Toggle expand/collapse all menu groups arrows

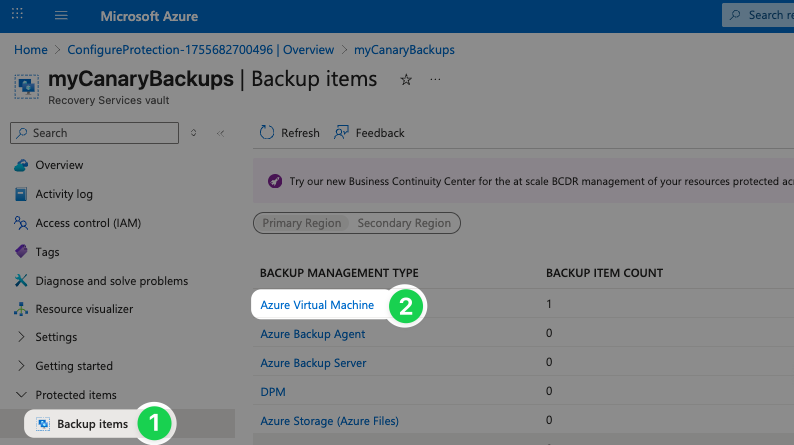(193, 133)
